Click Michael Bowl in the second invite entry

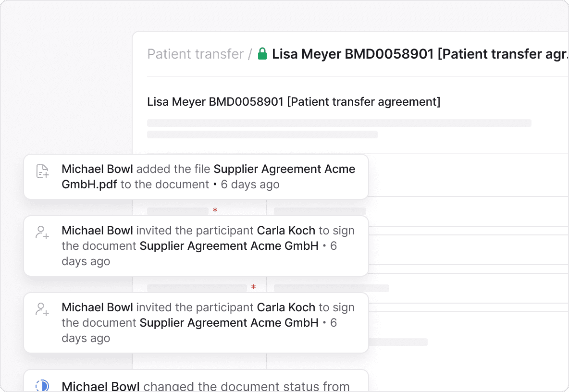click(x=97, y=307)
